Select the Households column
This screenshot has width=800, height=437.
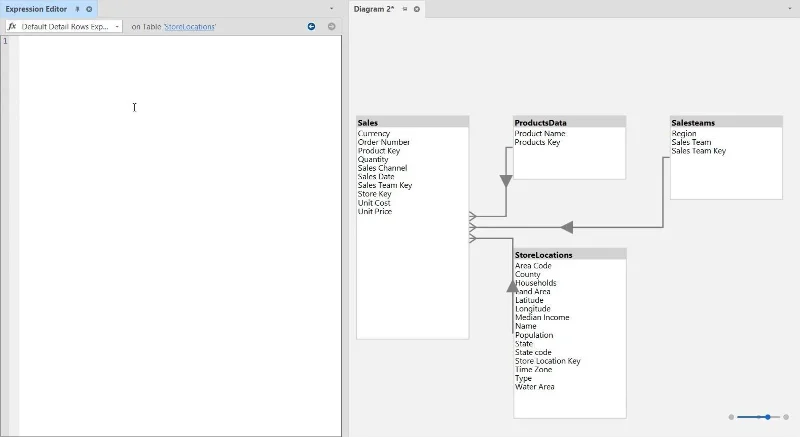click(x=536, y=283)
